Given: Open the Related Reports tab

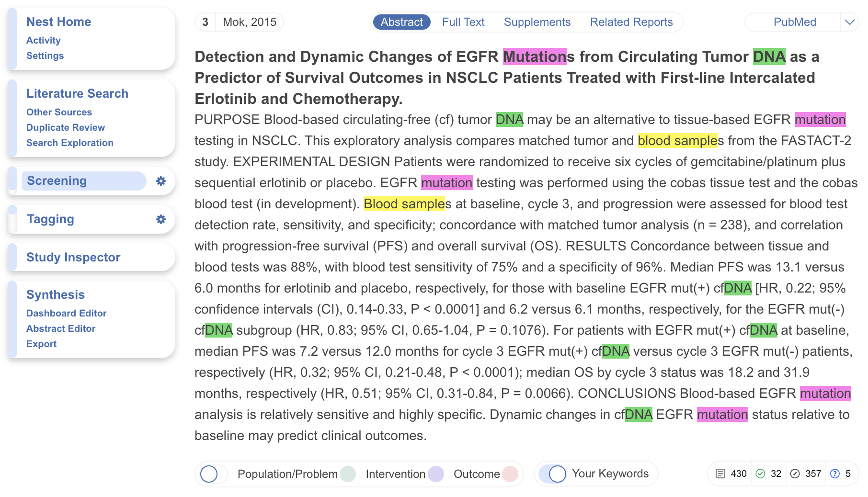Looking at the screenshot, I should pyautogui.click(x=631, y=22).
